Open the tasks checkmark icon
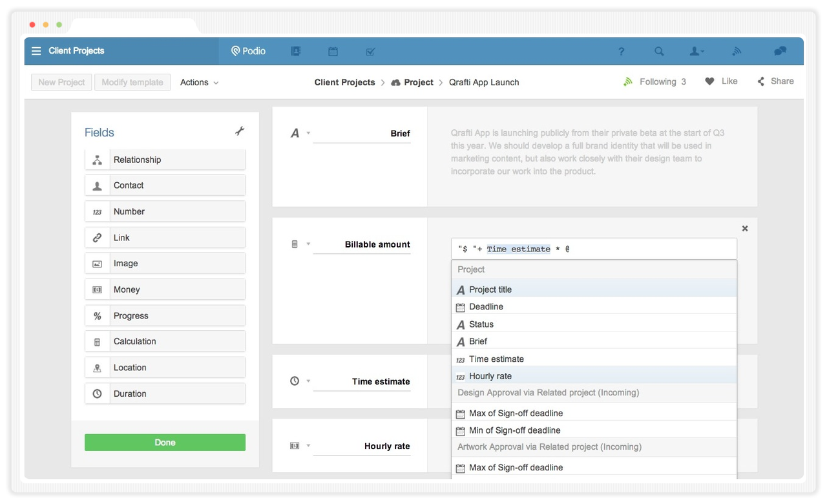The width and height of the screenshot is (827, 504). (370, 51)
